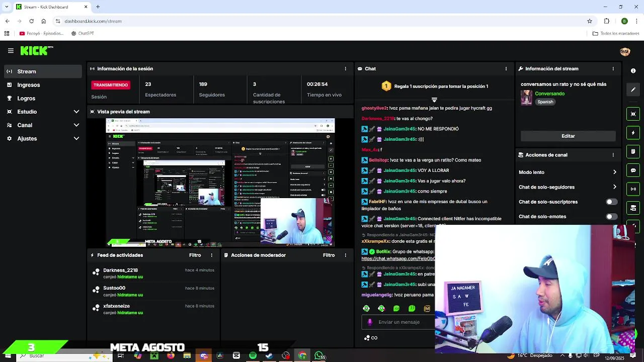This screenshot has height=362, width=644.
Task: Open the hamburger menu beside the Kick logo
Action: (x=11, y=51)
